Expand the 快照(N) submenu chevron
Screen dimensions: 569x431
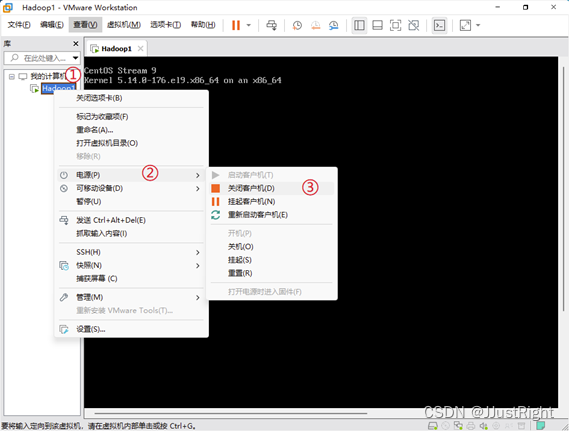tap(198, 266)
